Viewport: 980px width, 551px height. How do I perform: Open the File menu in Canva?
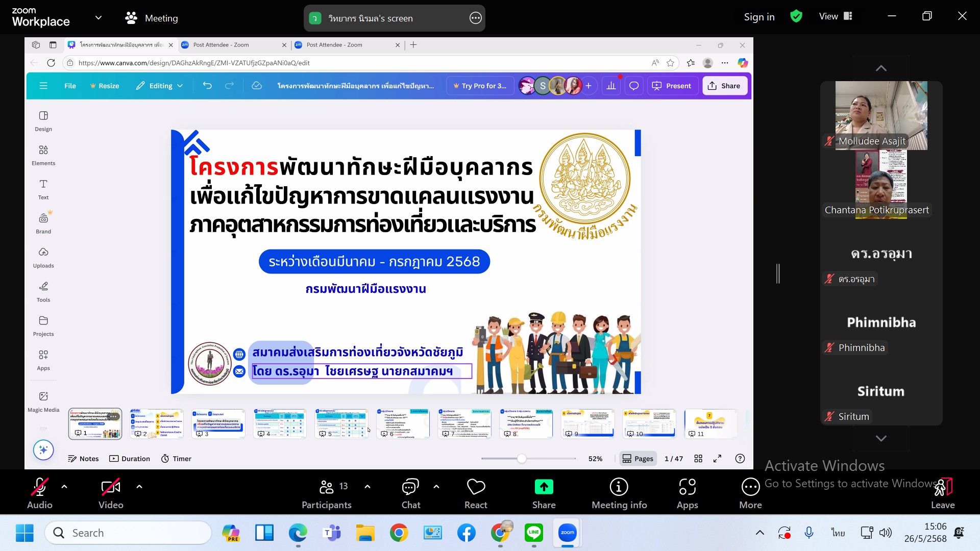pos(70,86)
